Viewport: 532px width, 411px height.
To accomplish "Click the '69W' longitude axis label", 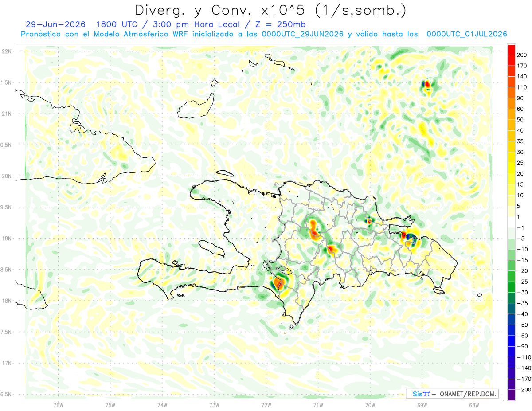I will 422,405.
